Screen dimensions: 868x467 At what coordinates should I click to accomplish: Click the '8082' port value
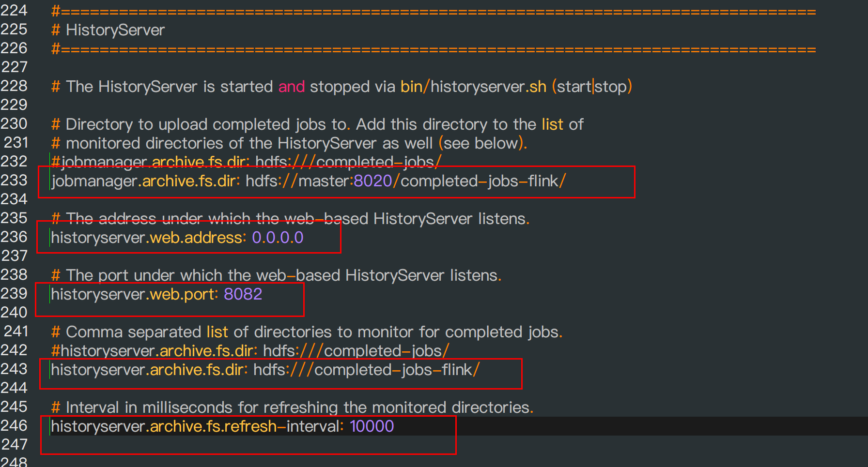coord(243,294)
